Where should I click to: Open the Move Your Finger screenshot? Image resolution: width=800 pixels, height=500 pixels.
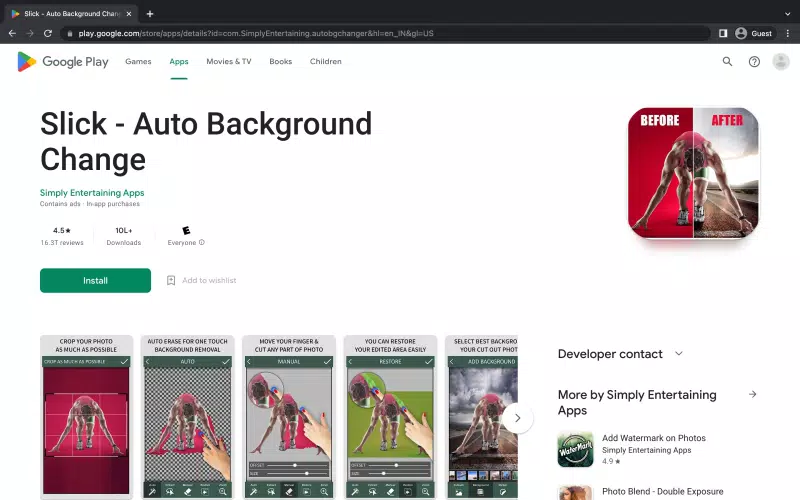289,417
